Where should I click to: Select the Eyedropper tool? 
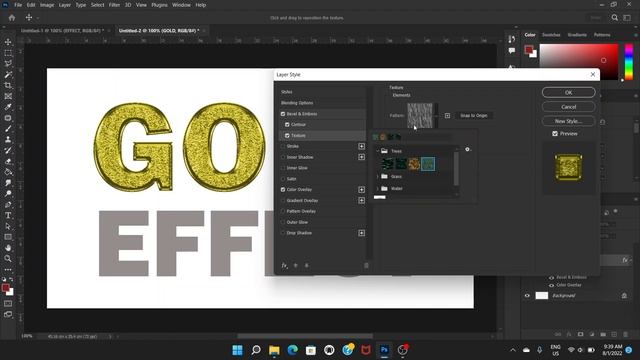coord(8,107)
